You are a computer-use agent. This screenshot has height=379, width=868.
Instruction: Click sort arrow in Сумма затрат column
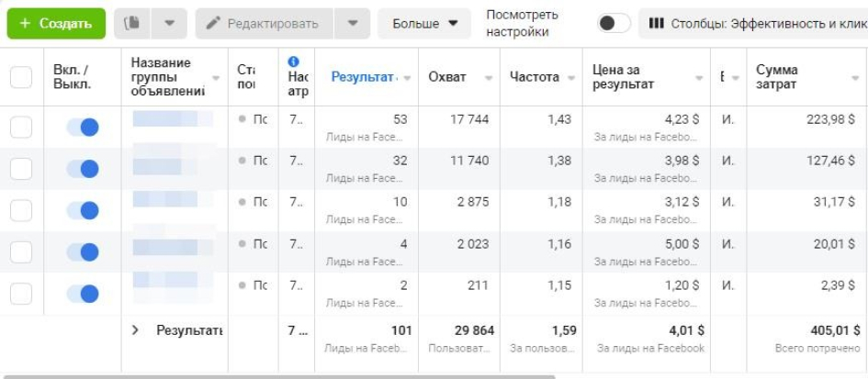854,78
